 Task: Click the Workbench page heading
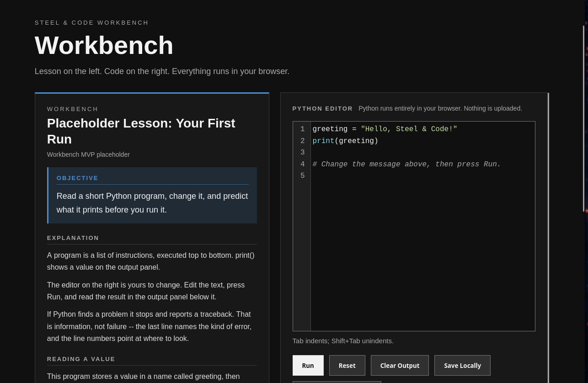[104, 45]
